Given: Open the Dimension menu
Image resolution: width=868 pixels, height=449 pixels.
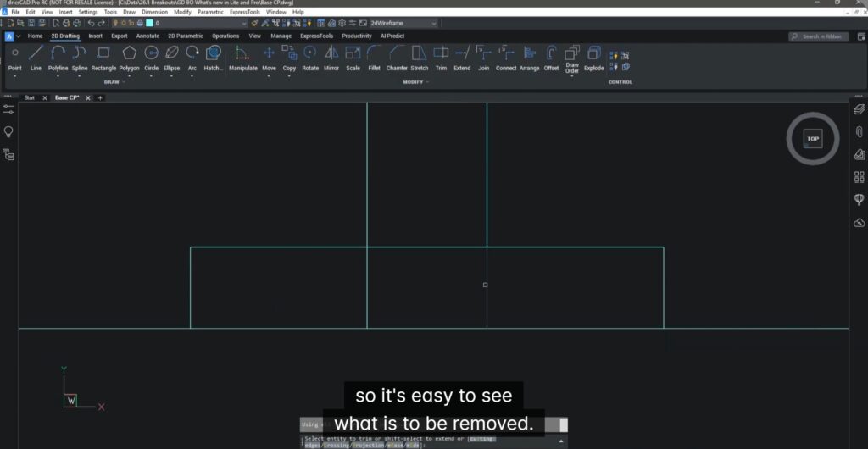Looking at the screenshot, I should pyautogui.click(x=154, y=12).
